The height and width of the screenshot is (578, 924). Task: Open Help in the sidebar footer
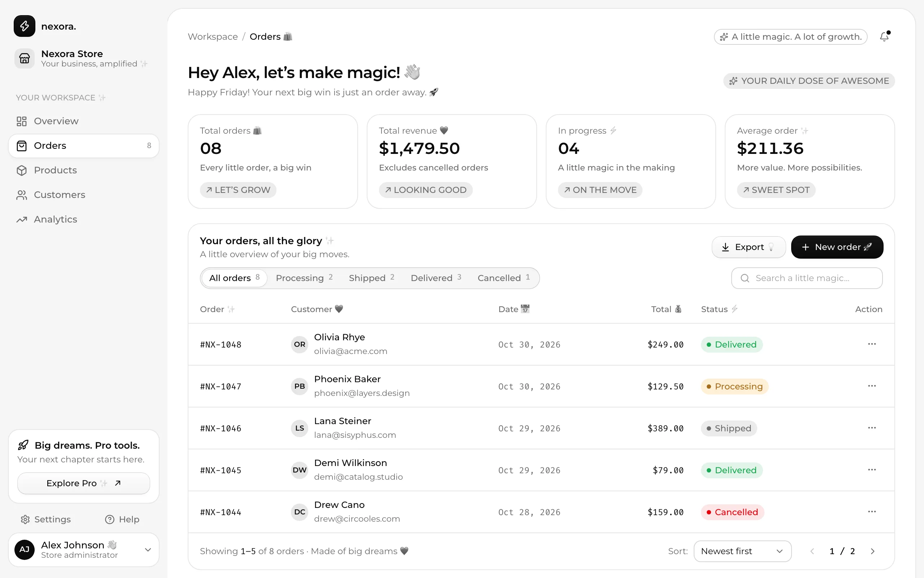tap(122, 519)
